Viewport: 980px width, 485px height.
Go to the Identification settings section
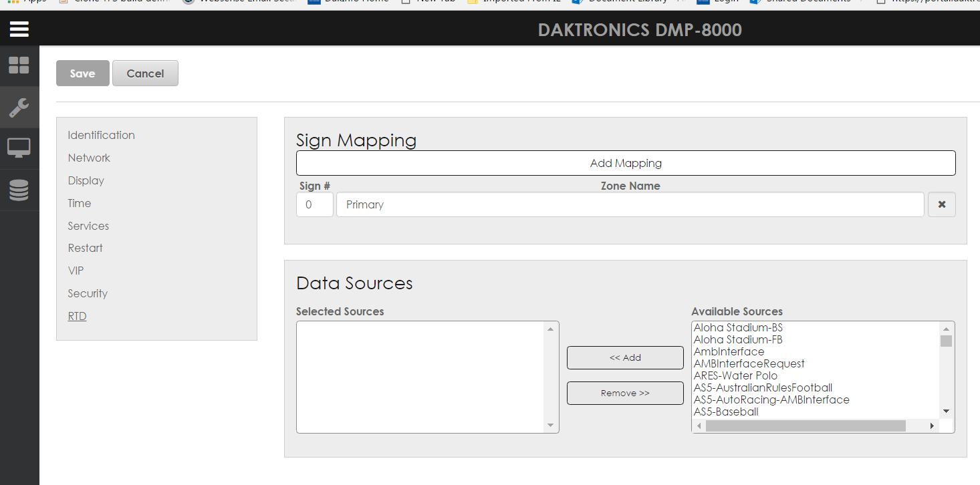pyautogui.click(x=101, y=135)
